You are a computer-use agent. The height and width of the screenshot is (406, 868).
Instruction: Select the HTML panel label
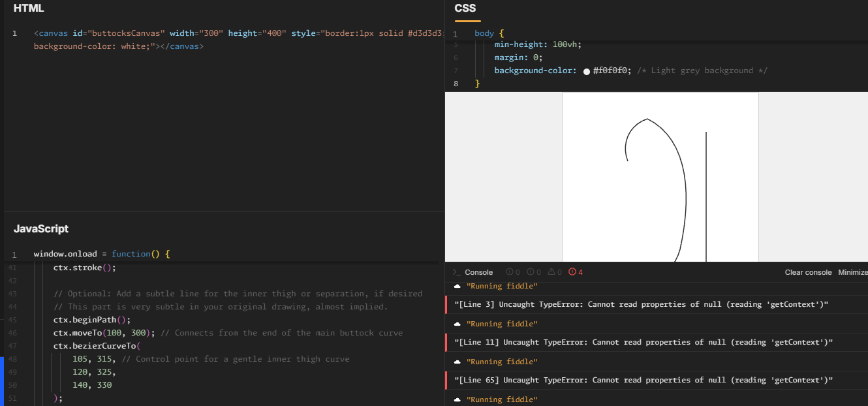click(29, 8)
